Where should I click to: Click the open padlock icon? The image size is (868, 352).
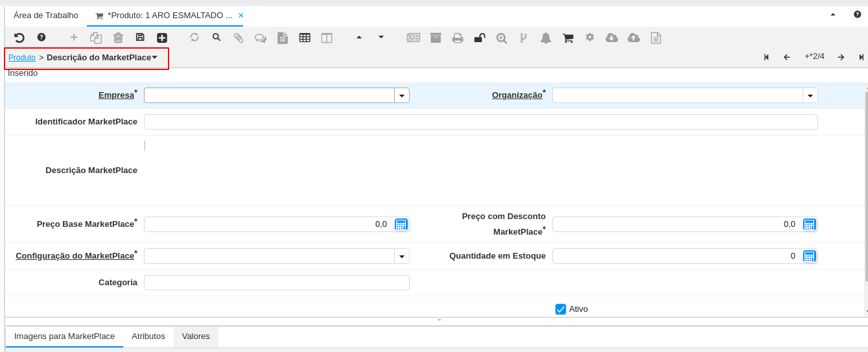(480, 38)
